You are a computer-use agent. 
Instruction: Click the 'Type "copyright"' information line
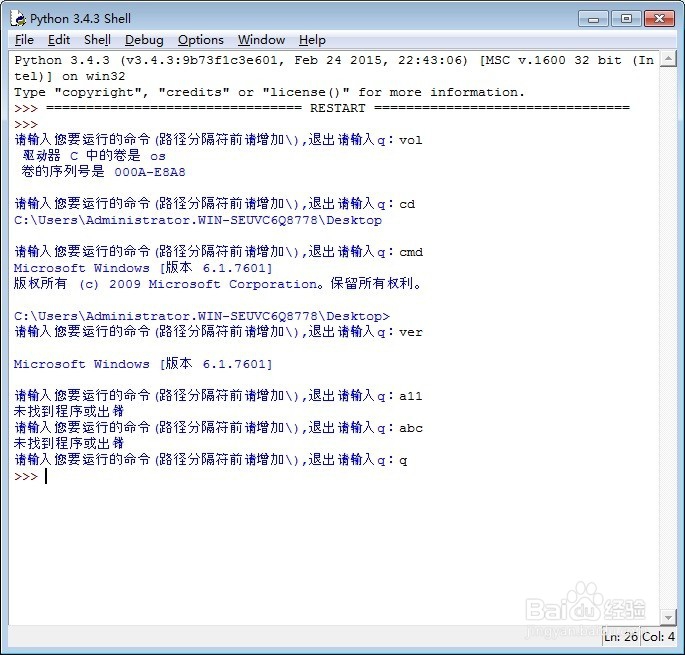269,92
